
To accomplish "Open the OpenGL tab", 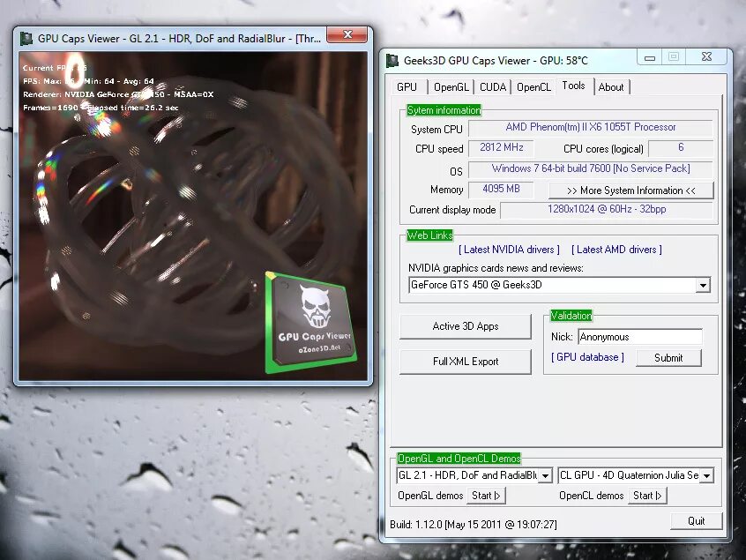I will (x=451, y=87).
